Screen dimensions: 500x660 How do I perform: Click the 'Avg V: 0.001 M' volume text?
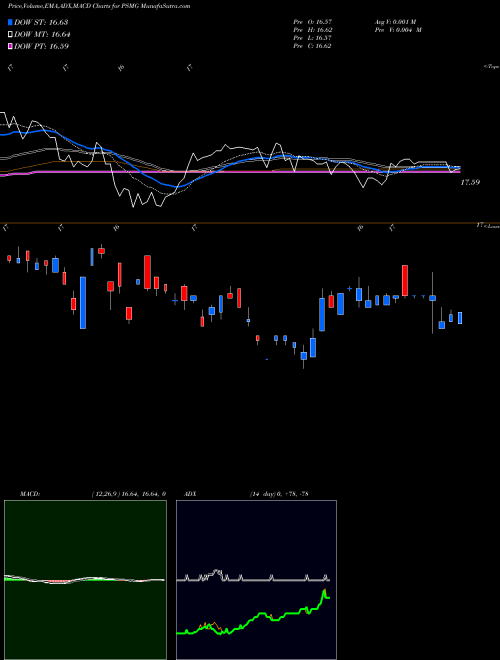397,21
